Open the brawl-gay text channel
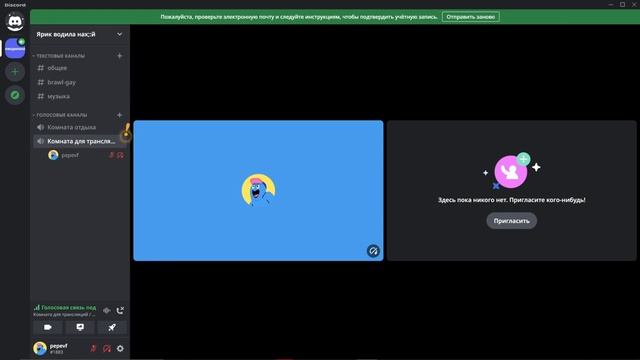Image resolution: width=640 pixels, height=360 pixels. [x=80, y=82]
